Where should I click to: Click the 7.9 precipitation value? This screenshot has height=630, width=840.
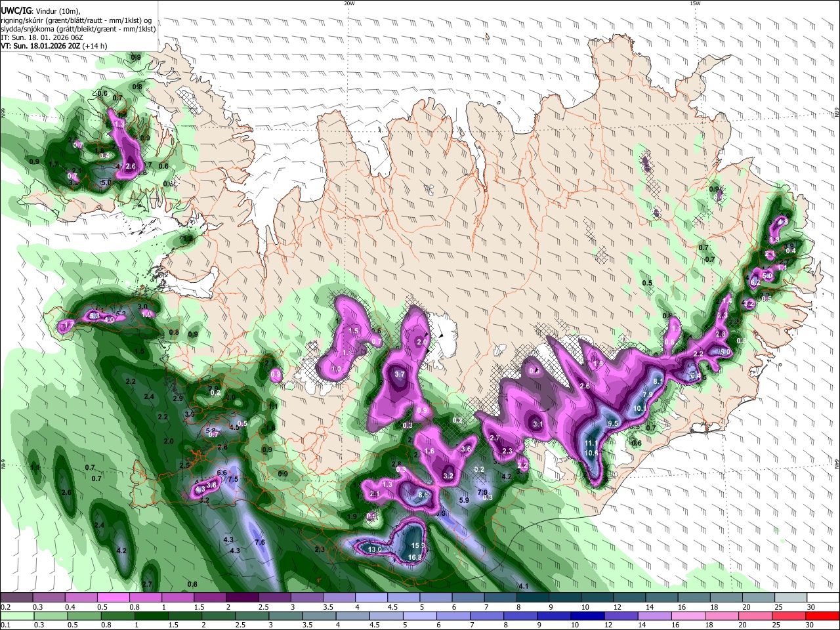click(x=648, y=394)
